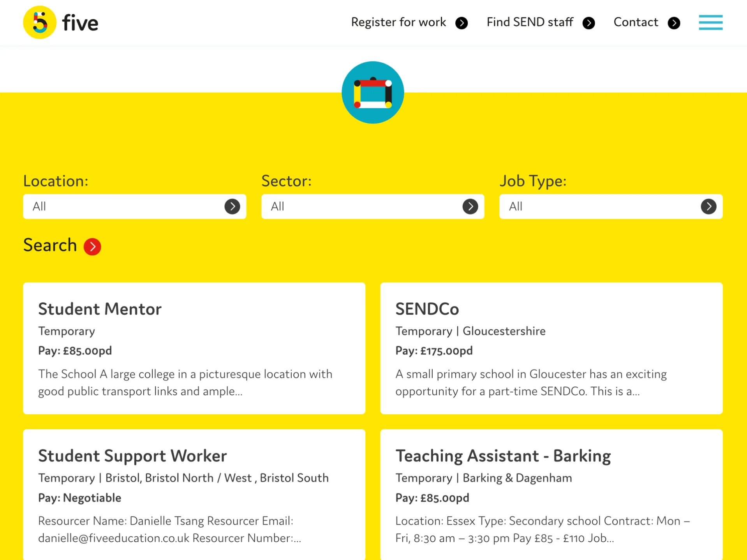Click the arrow icon beside Register for work
The image size is (747, 560).
[462, 23]
